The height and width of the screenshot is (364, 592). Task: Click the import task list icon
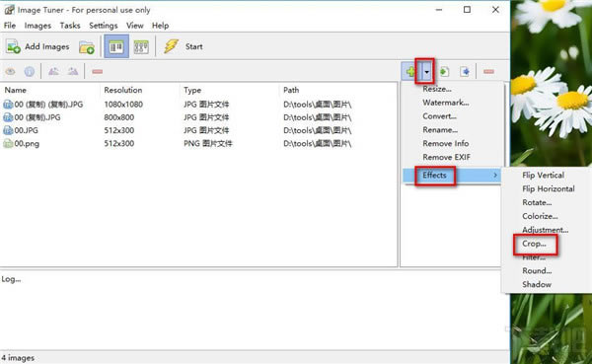pos(444,71)
